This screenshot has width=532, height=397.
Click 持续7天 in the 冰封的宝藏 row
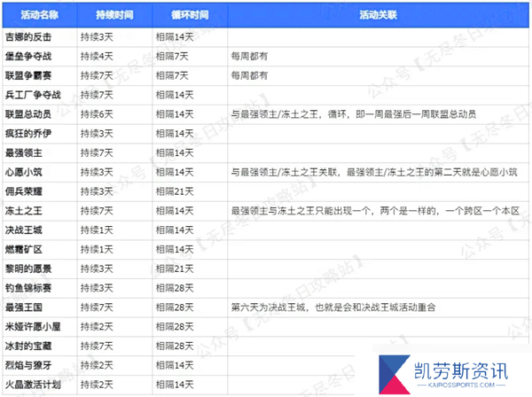coord(97,346)
